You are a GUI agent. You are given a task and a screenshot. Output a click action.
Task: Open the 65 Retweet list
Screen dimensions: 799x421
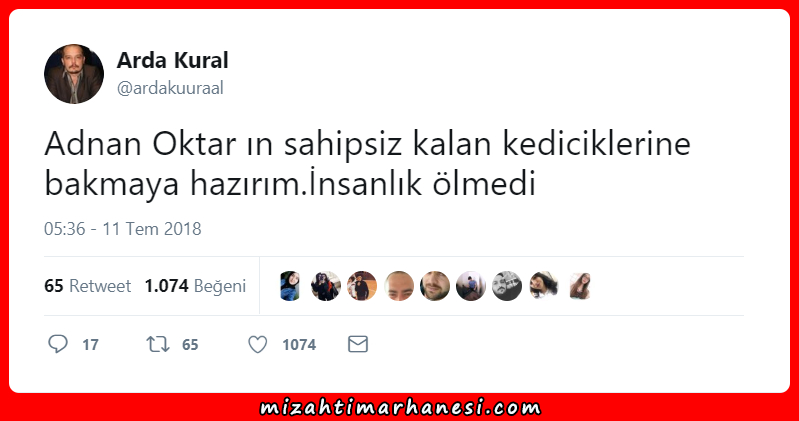(88, 286)
